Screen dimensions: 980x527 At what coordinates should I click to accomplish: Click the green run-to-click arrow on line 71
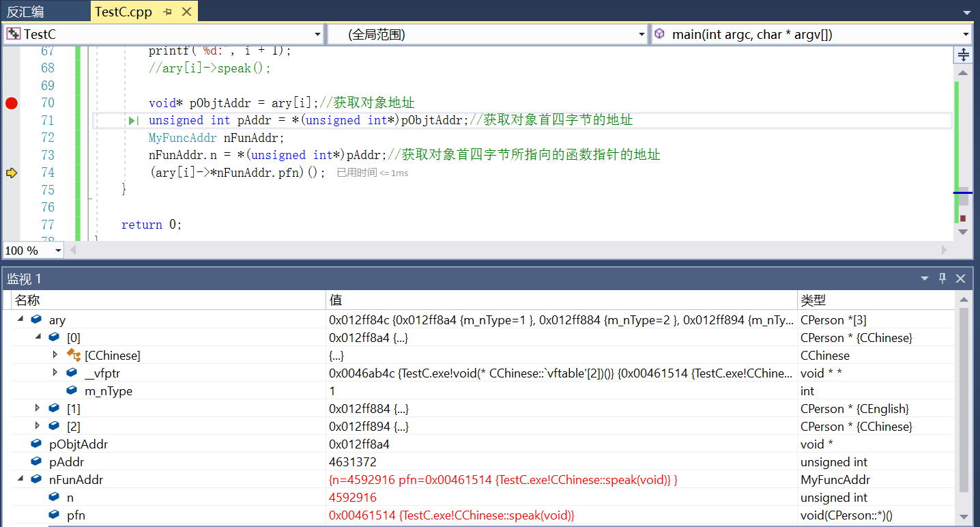coord(134,121)
